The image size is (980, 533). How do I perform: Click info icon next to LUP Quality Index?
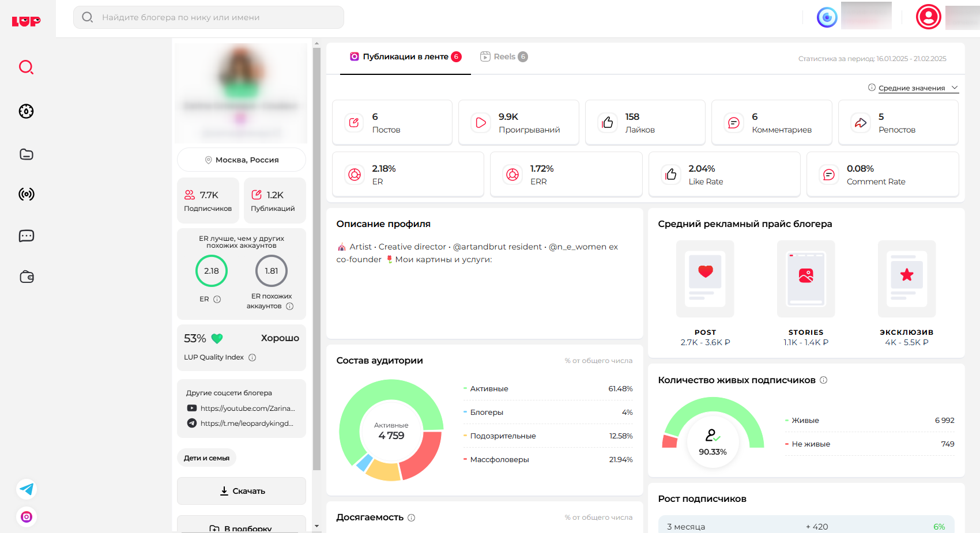(252, 357)
